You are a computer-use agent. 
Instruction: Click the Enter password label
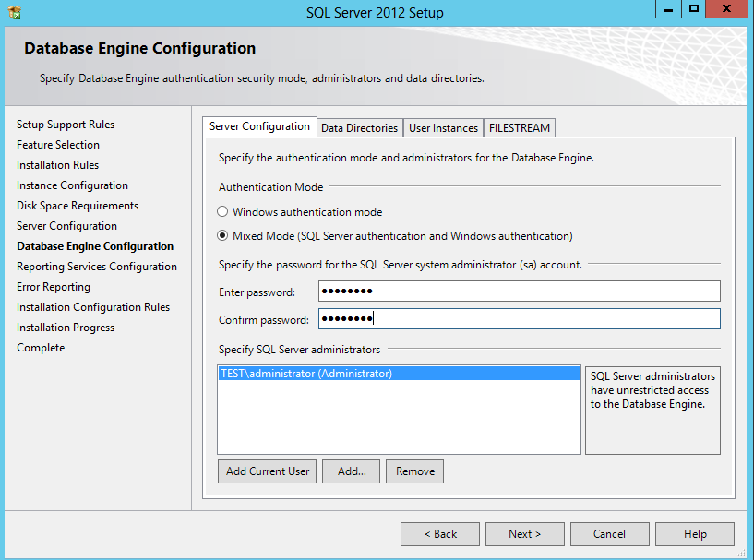pos(257,292)
